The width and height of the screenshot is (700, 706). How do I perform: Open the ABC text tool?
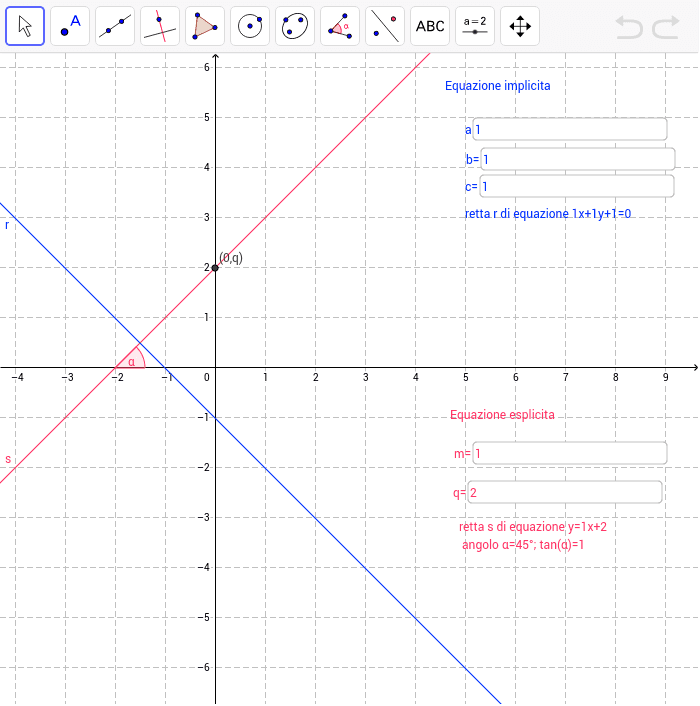(430, 26)
